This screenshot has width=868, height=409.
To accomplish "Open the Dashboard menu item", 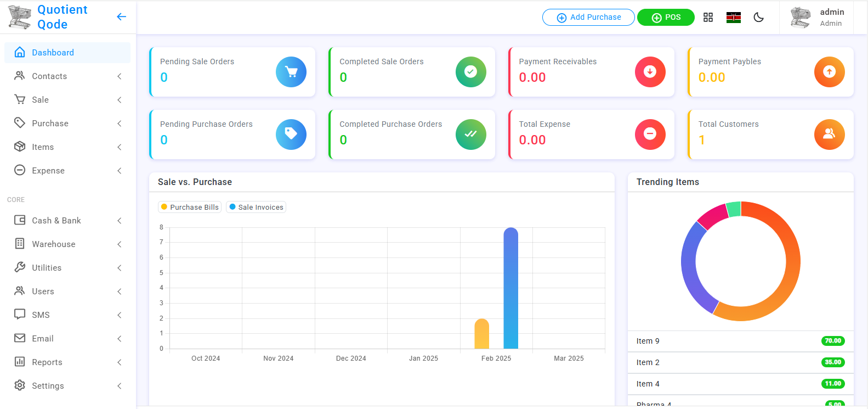I will pos(67,53).
